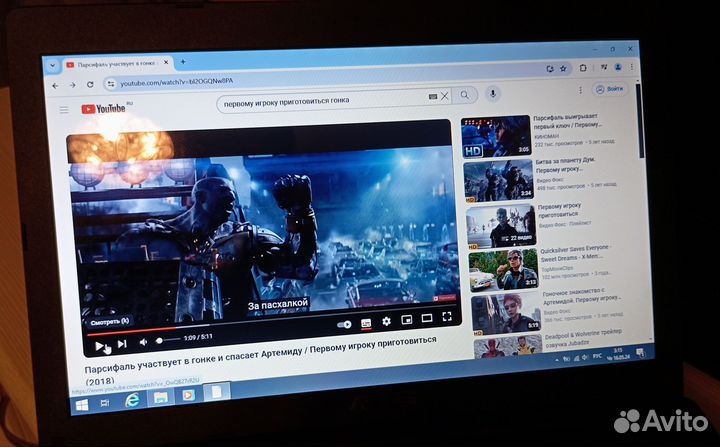Toggle the autoplay switch in the player
This screenshot has width=720, height=447.
point(344,325)
